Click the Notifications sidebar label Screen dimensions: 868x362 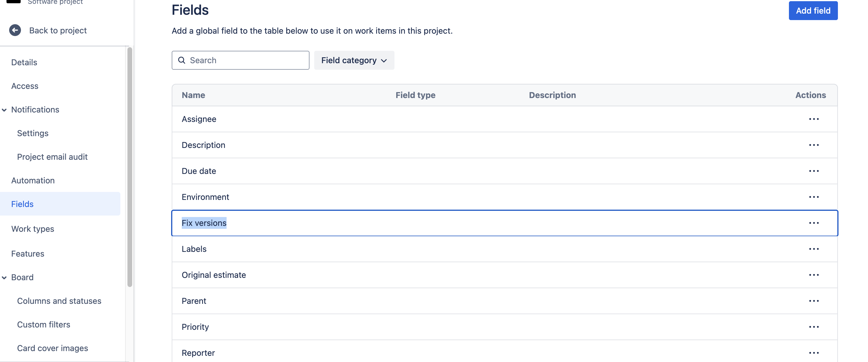point(35,110)
